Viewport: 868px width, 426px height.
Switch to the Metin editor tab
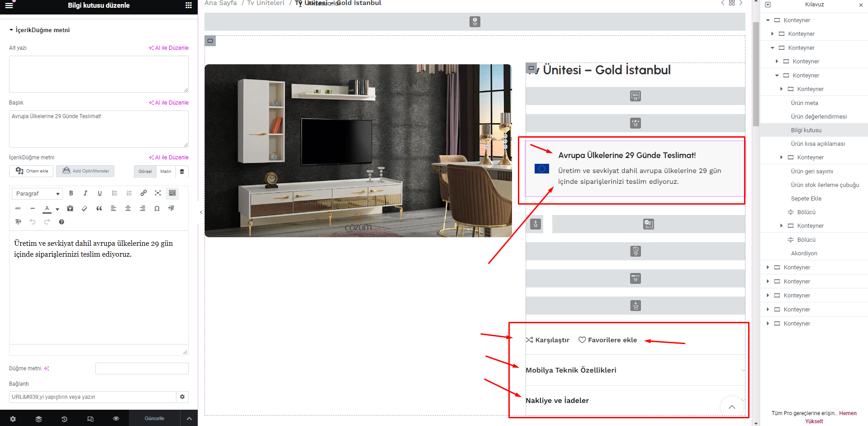click(x=166, y=172)
